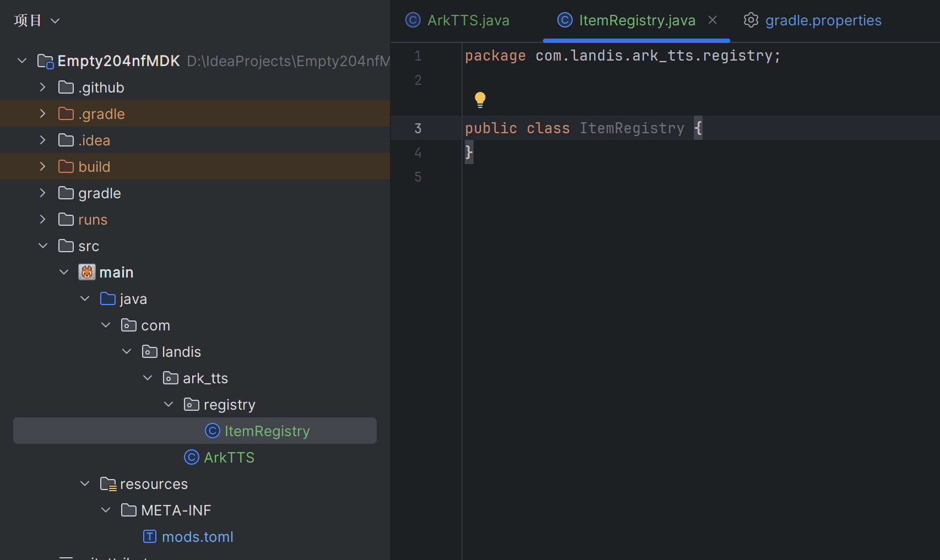
Task: Open the gradle.properties tab
Action: pyautogui.click(x=813, y=20)
